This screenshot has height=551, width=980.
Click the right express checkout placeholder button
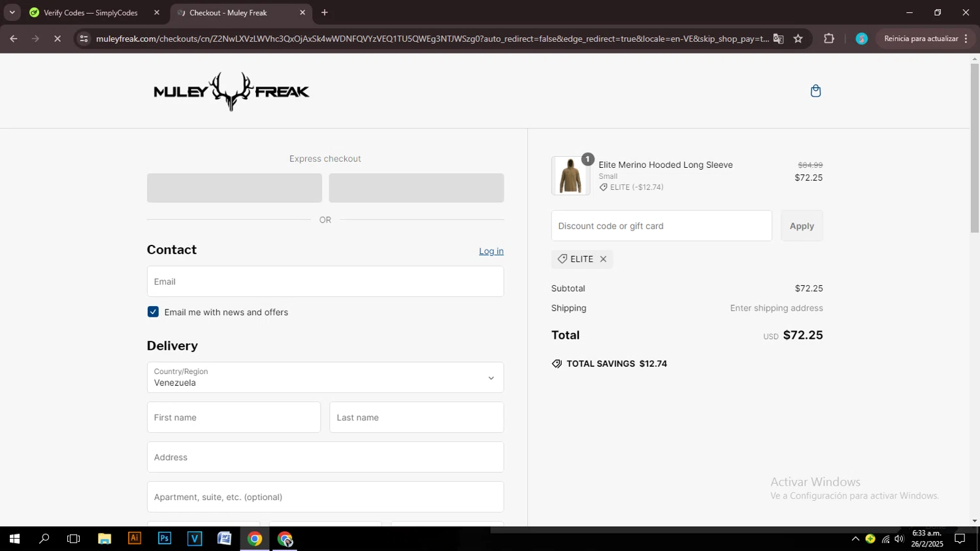point(416,188)
